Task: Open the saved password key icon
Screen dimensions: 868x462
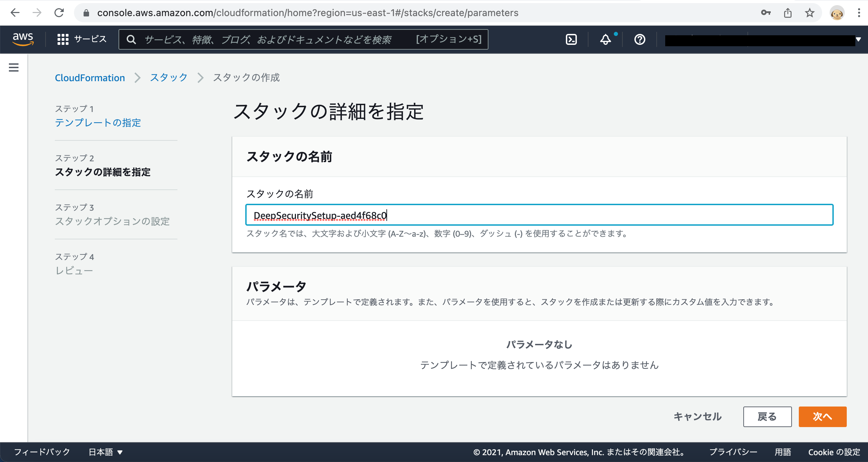Action: click(x=766, y=13)
